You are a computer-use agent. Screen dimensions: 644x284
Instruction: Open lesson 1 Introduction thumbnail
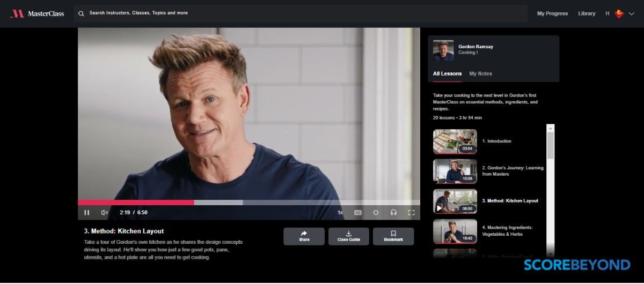[x=455, y=141]
